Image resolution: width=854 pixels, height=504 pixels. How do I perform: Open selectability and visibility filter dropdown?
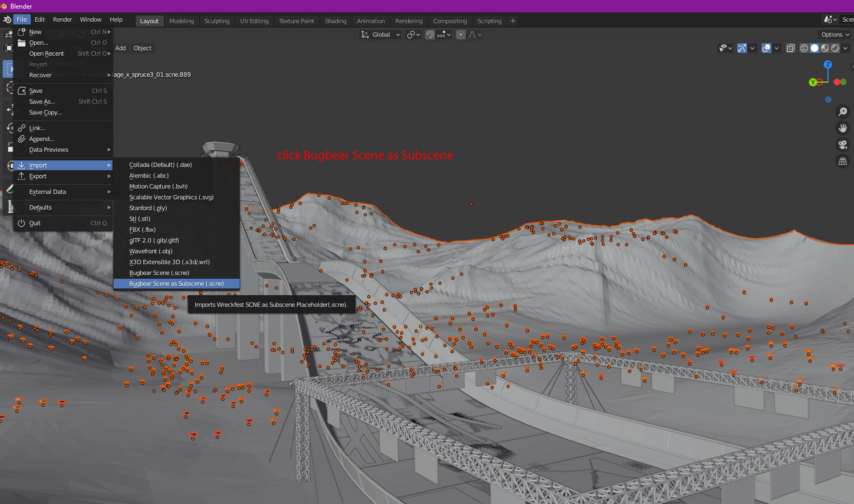pos(725,48)
